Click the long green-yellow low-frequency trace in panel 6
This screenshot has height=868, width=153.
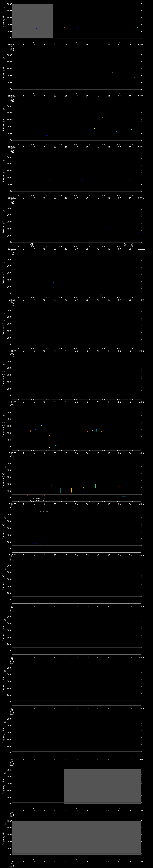pos(97,293)
